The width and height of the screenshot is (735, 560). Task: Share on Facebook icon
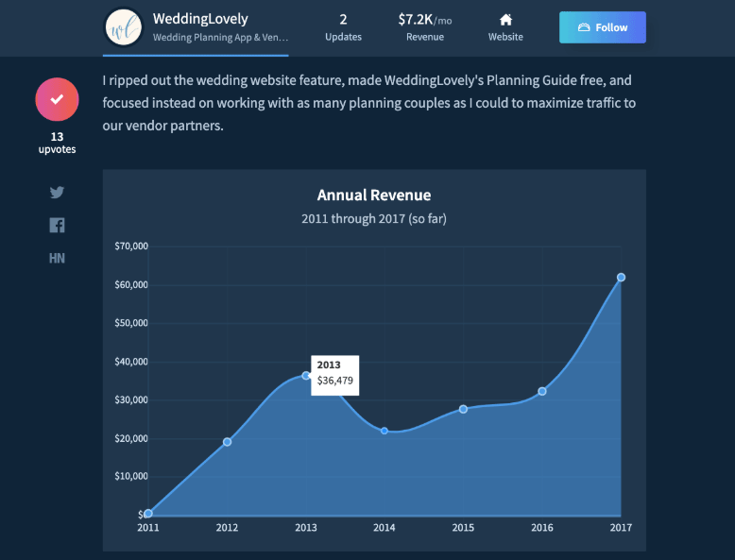[58, 226]
